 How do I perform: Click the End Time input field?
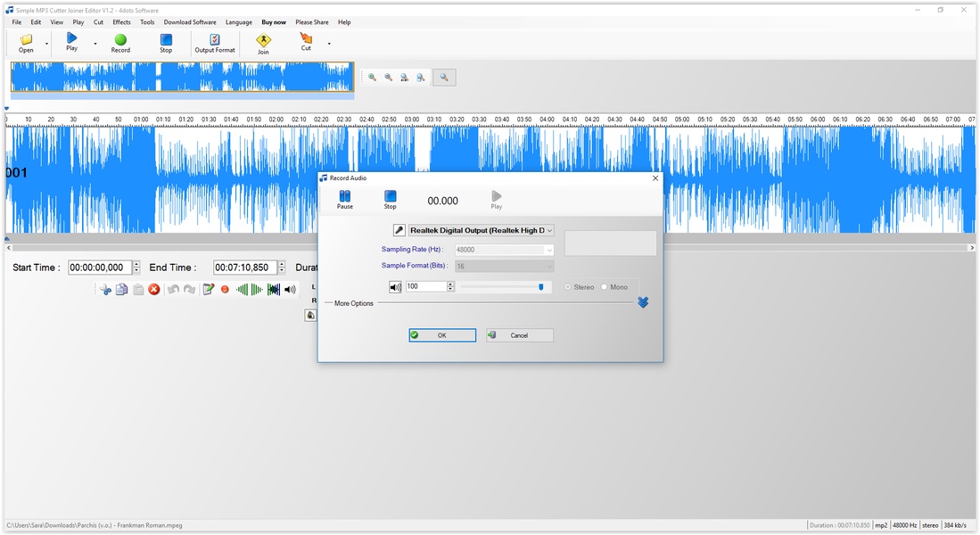[244, 267]
